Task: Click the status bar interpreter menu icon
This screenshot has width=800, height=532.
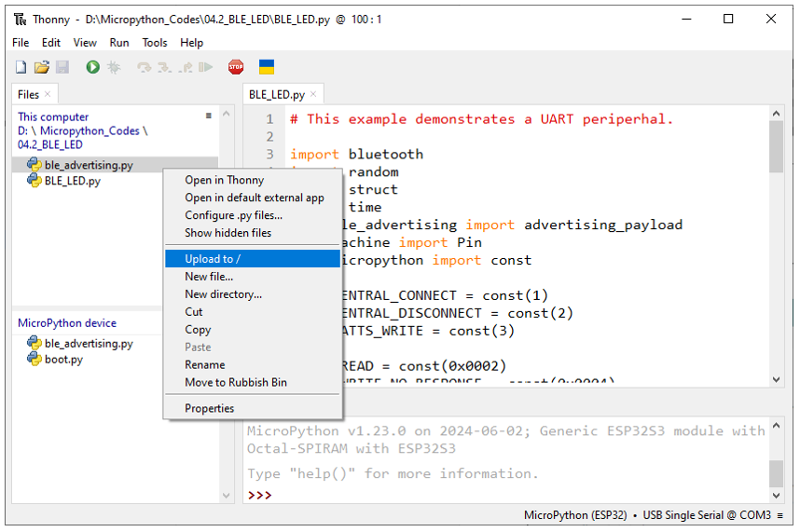Action: coord(780,515)
